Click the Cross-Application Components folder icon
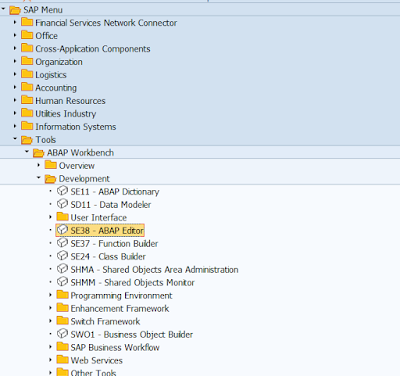The image size is (400, 376). [x=27, y=48]
